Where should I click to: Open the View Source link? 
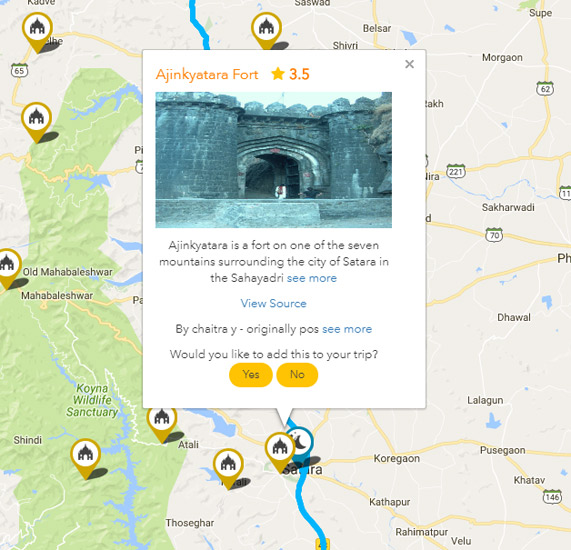273,303
